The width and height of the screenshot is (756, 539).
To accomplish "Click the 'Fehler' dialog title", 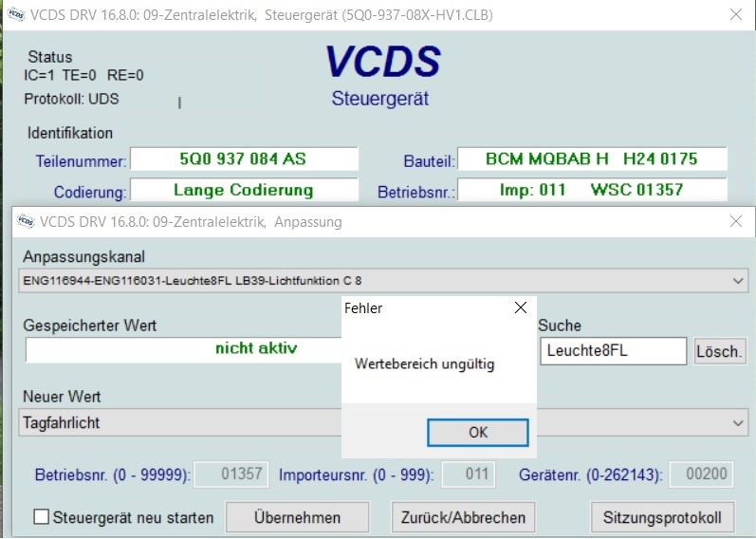I will coord(363,308).
